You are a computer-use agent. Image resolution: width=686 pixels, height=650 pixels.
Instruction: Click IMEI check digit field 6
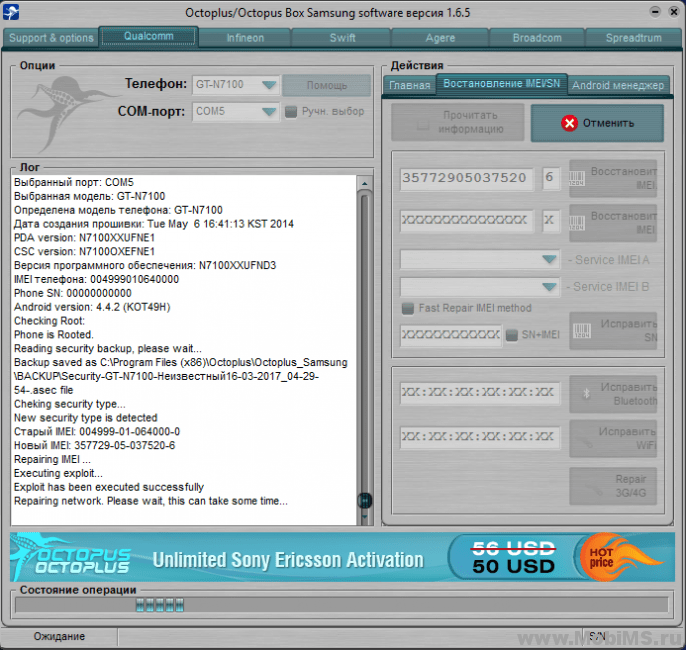[550, 178]
